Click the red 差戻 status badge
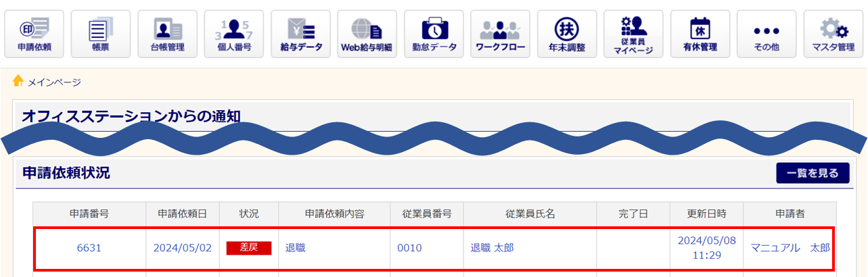The width and height of the screenshot is (868, 277). click(x=249, y=248)
